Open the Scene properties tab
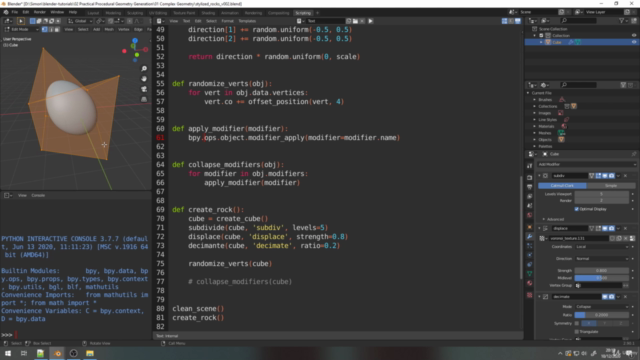Image resolution: width=640 pixels, height=360 pixels. (x=529, y=206)
